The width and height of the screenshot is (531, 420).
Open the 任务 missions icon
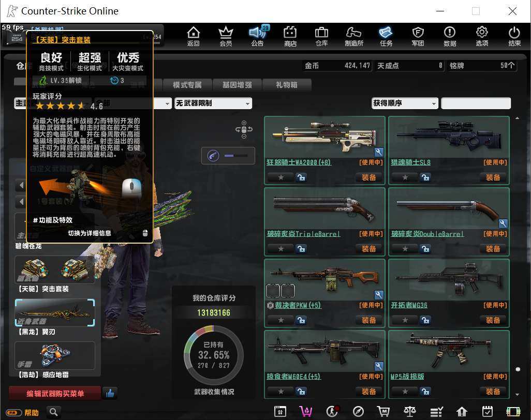point(386,36)
